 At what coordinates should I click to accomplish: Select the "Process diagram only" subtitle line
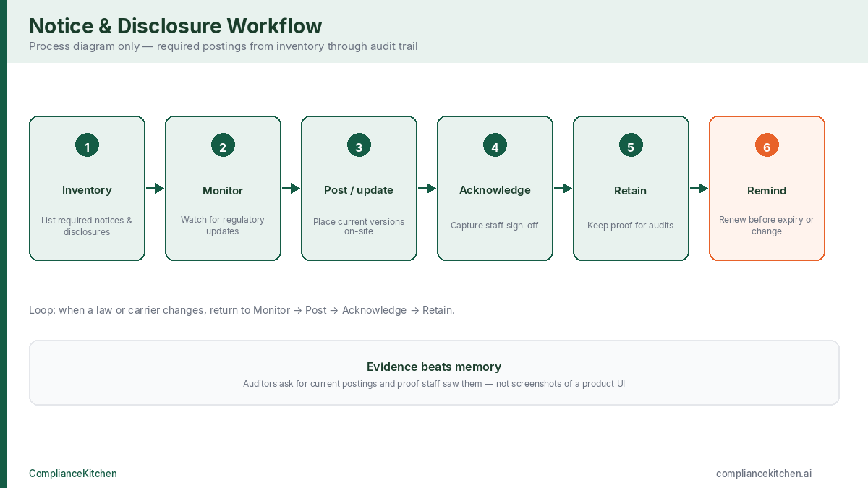click(224, 46)
